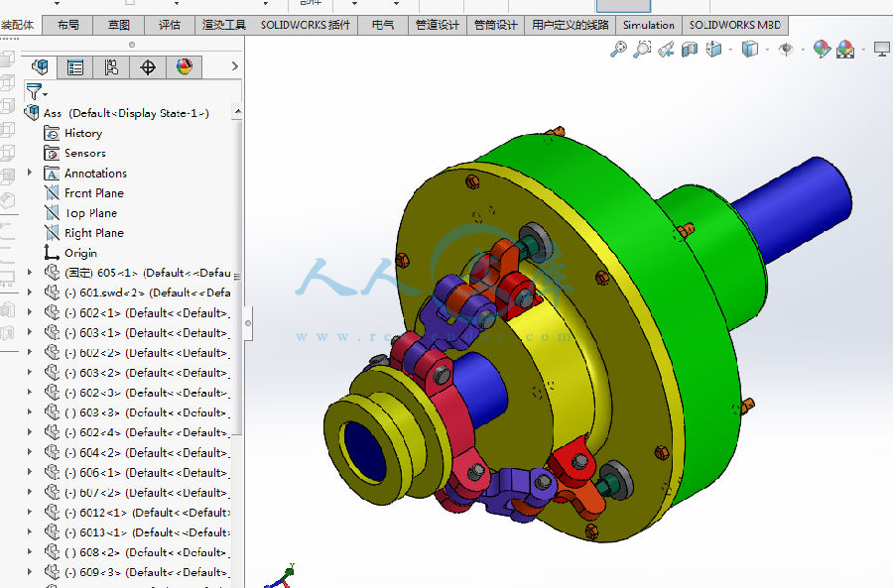Click the side panel collapse handle

point(248,322)
